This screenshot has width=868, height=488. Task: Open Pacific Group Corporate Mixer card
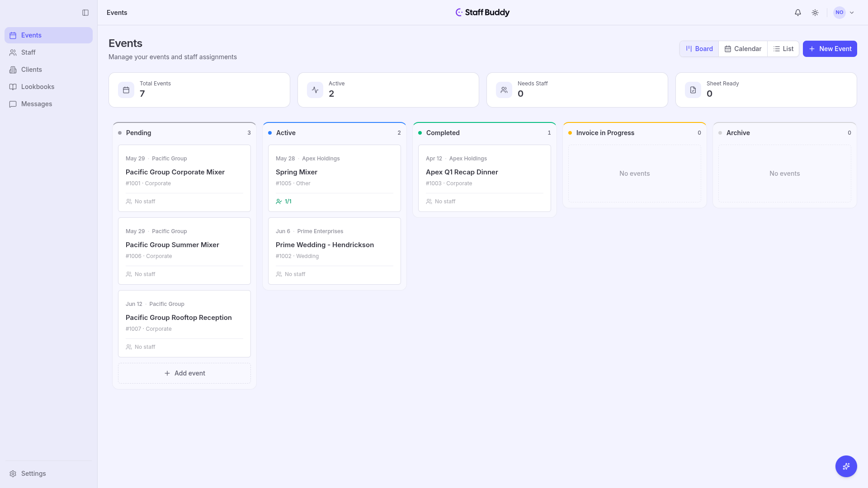[184, 178]
